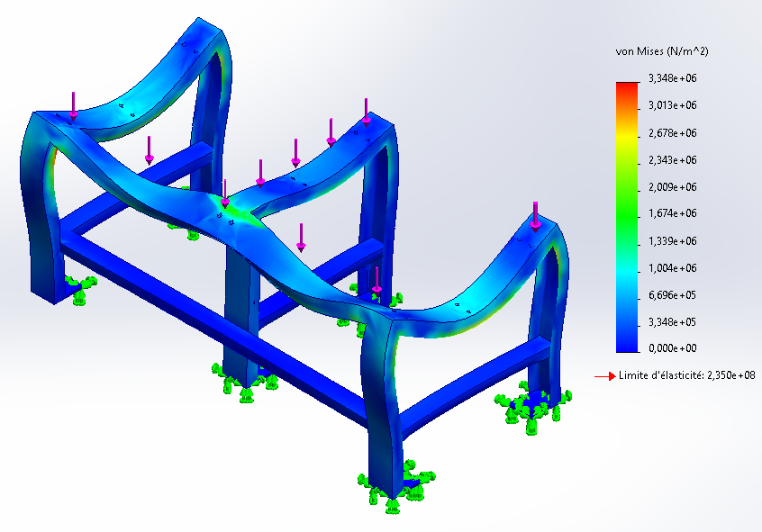
Task: Select the von Mises color gradient bar
Action: point(628,217)
